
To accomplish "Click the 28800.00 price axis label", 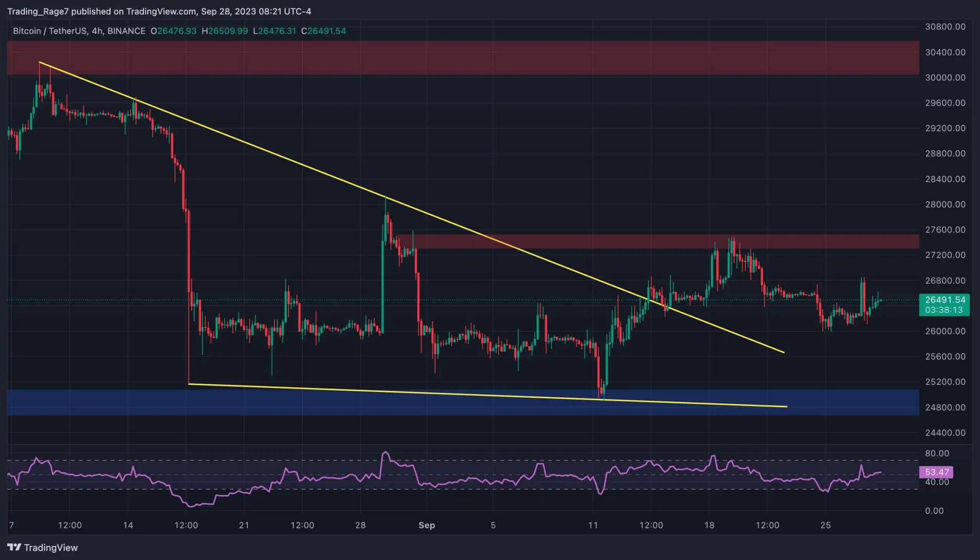I will (x=945, y=153).
